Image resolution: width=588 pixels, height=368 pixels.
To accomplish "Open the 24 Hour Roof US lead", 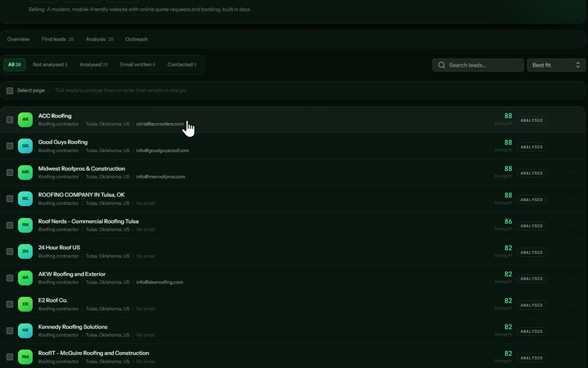I will [x=59, y=247].
